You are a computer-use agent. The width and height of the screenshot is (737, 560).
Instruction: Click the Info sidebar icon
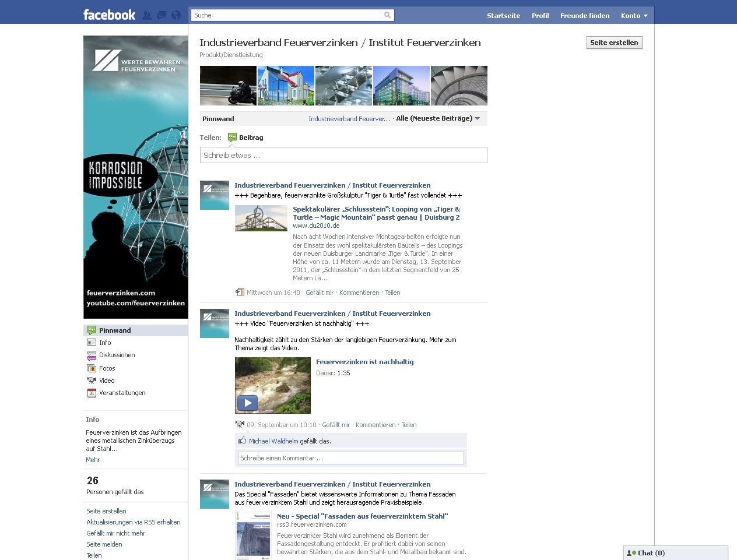pyautogui.click(x=92, y=343)
